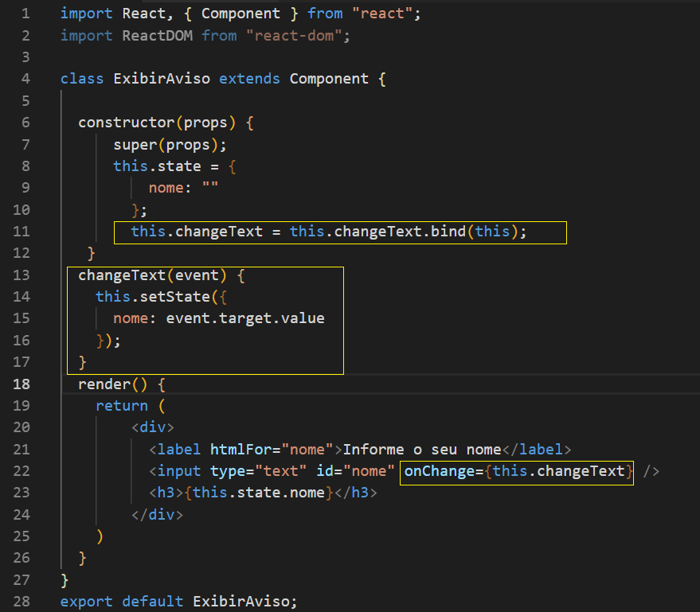This screenshot has height=612, width=700.
Task: Click event.target.value on line 15
Action: pos(245,318)
